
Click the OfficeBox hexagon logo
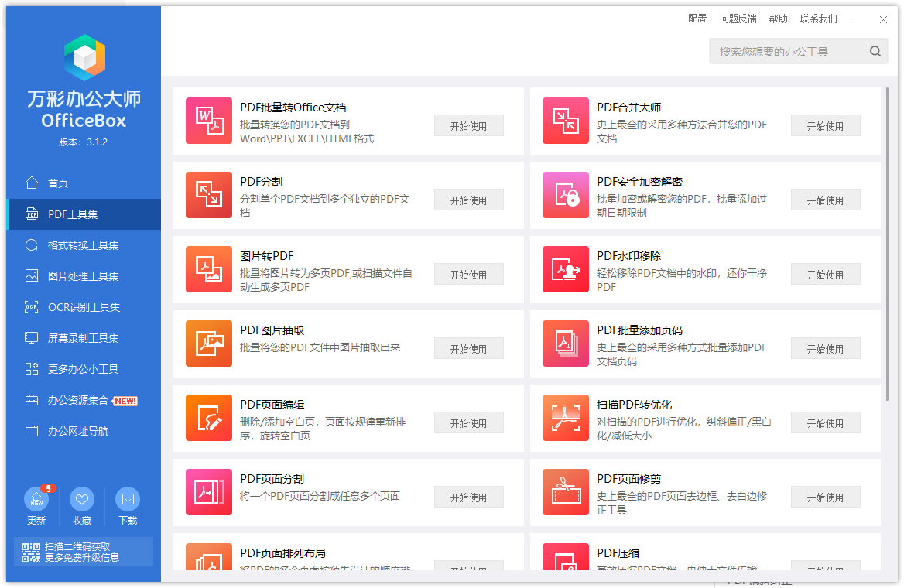[84, 57]
